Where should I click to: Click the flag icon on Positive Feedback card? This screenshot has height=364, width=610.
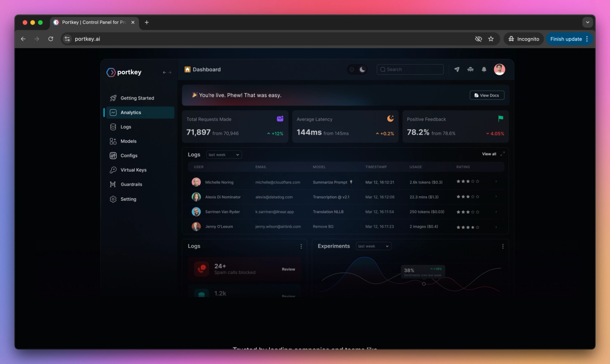[500, 118]
